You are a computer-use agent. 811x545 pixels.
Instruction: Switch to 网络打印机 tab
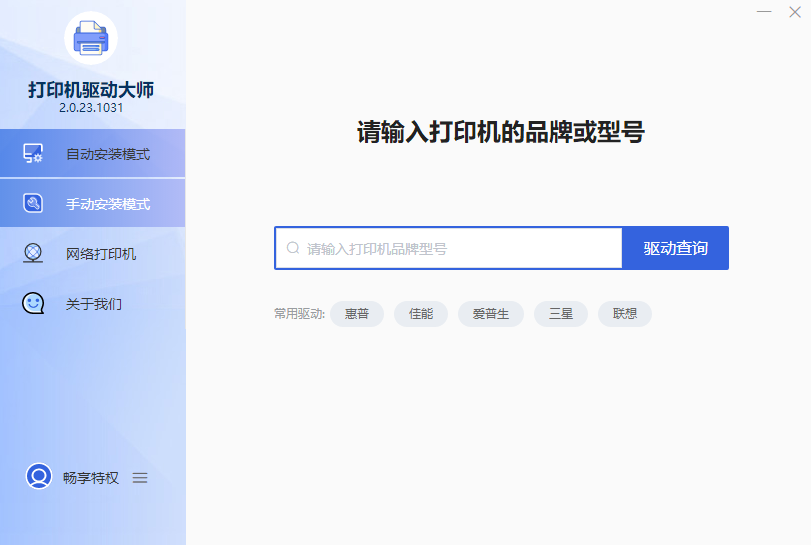(x=101, y=254)
